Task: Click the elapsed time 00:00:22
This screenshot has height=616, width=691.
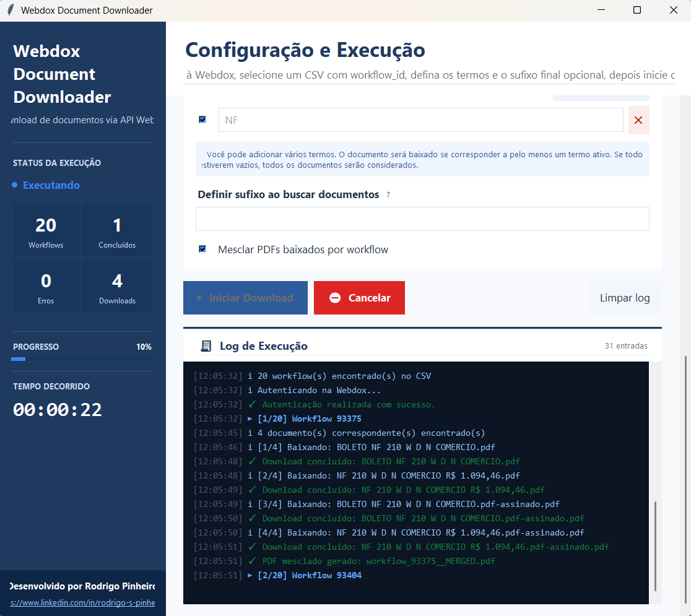Action: pyautogui.click(x=58, y=410)
